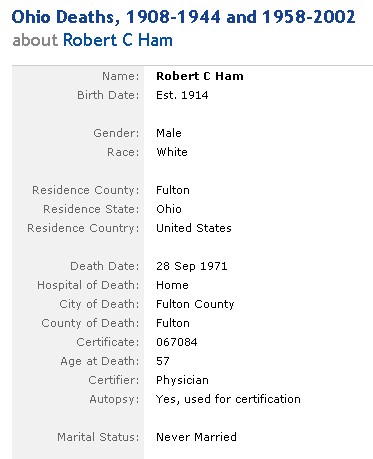Click the Age at Death value 57
Viewport: 373px width, 459px height.
point(163,361)
